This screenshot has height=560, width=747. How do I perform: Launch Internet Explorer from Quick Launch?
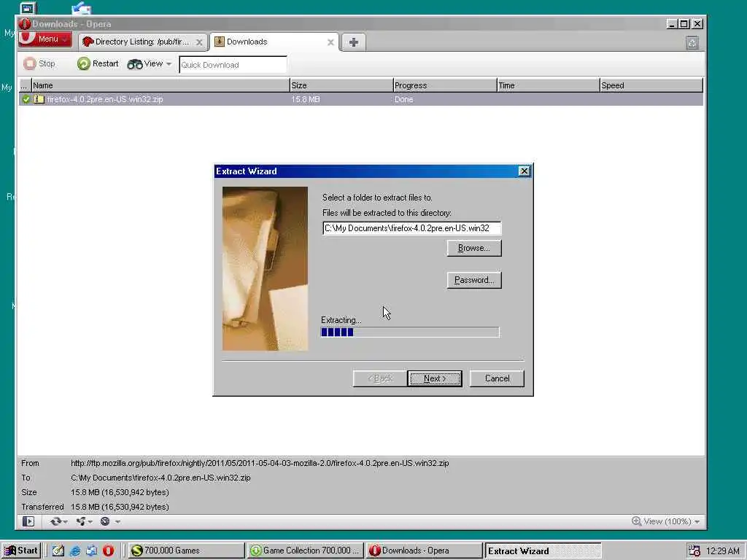[75, 551]
